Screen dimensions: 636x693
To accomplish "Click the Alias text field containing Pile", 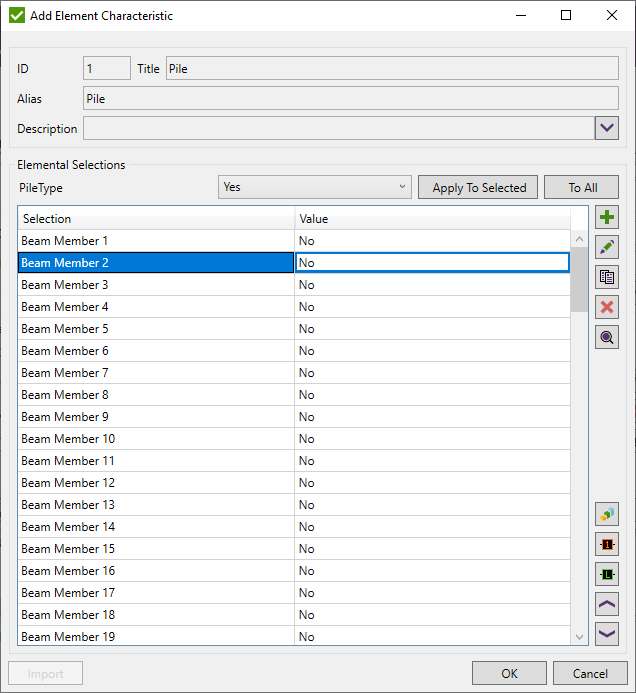I will click(350, 99).
